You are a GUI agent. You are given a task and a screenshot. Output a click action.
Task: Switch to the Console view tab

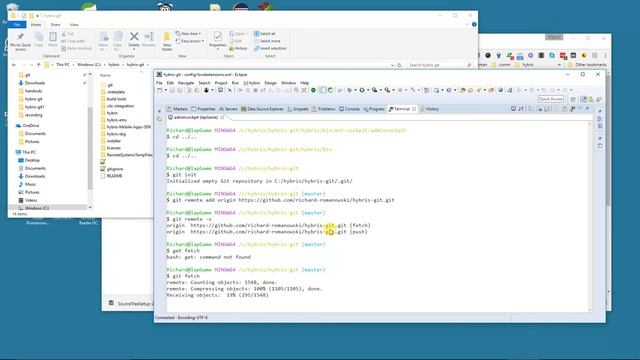349,109
